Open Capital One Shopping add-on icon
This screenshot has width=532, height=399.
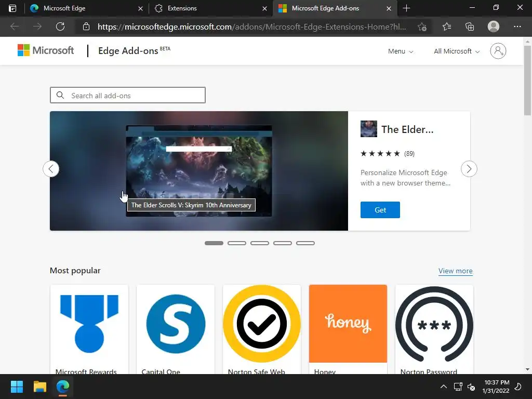[x=176, y=324]
